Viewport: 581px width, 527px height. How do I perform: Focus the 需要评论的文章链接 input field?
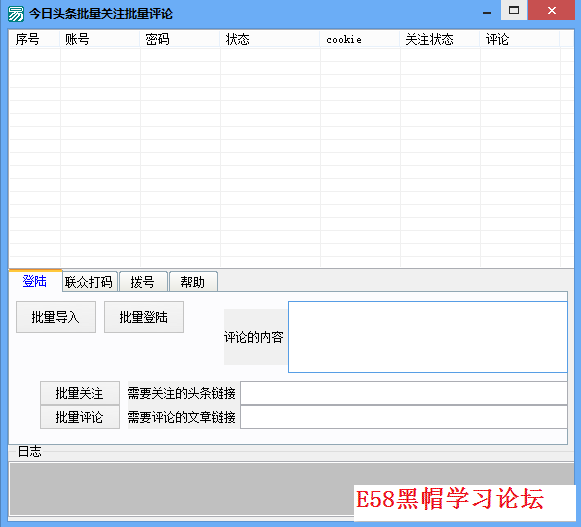[404, 417]
